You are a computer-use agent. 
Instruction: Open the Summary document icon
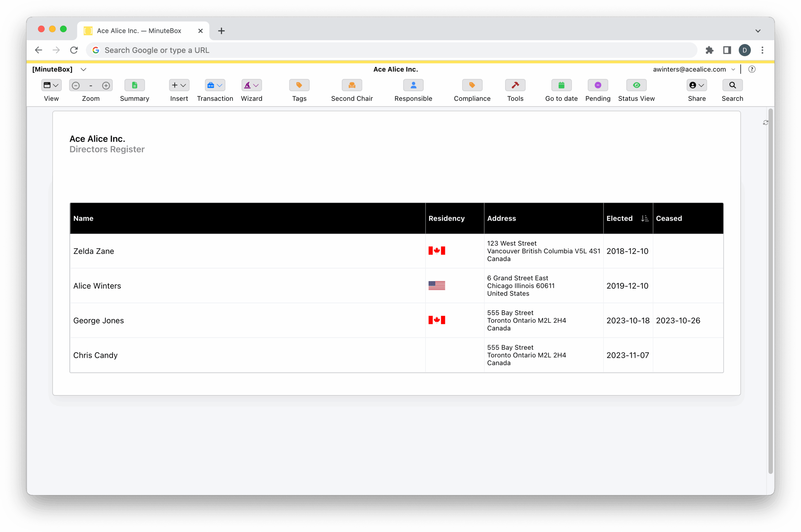coord(135,85)
